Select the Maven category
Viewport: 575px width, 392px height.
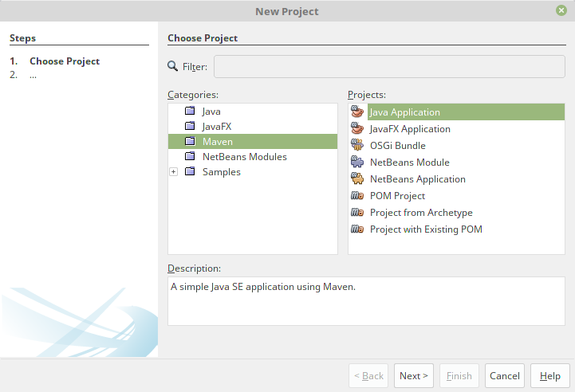tap(253, 141)
